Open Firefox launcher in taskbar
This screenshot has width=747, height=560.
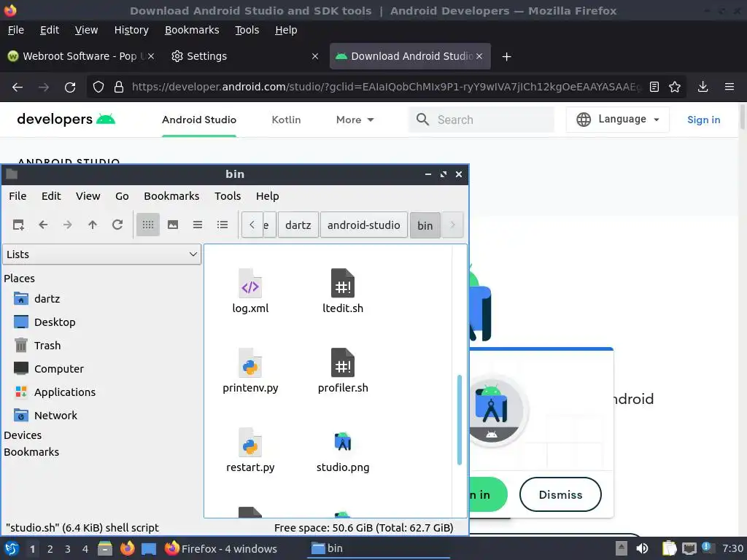[127, 548]
